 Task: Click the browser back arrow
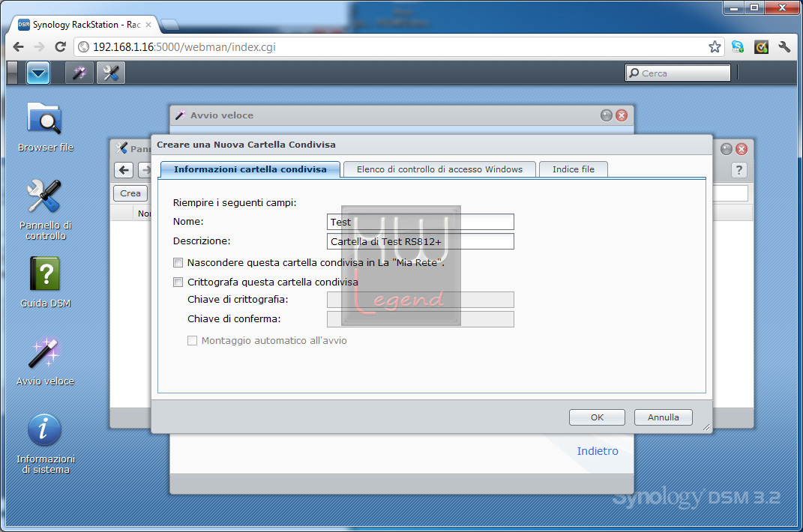(19, 47)
